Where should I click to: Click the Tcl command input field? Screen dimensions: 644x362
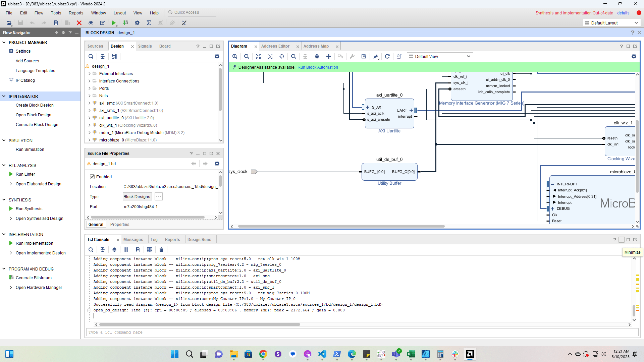362,332
